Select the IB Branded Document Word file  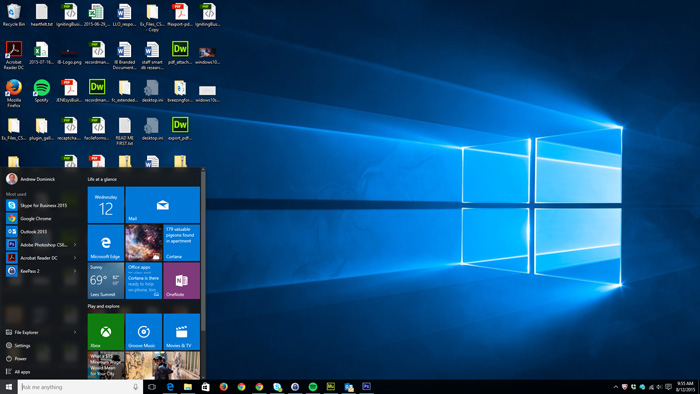click(125, 55)
